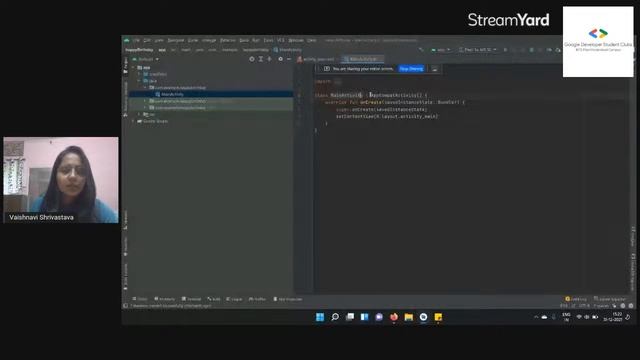Open the Code menu
Image resolution: width=640 pixels, height=360 pixels.
(193, 40)
